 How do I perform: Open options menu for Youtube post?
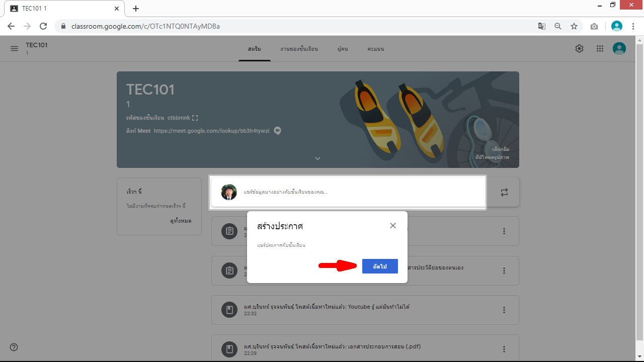coord(504,310)
